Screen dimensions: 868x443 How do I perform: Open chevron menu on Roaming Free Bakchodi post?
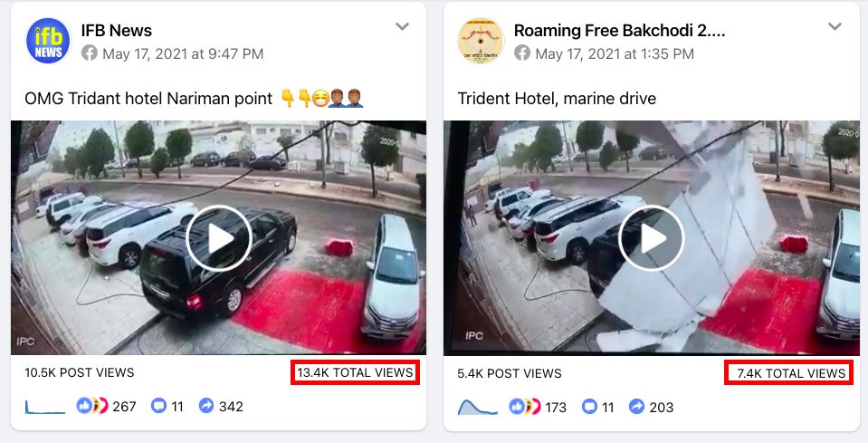point(835,26)
